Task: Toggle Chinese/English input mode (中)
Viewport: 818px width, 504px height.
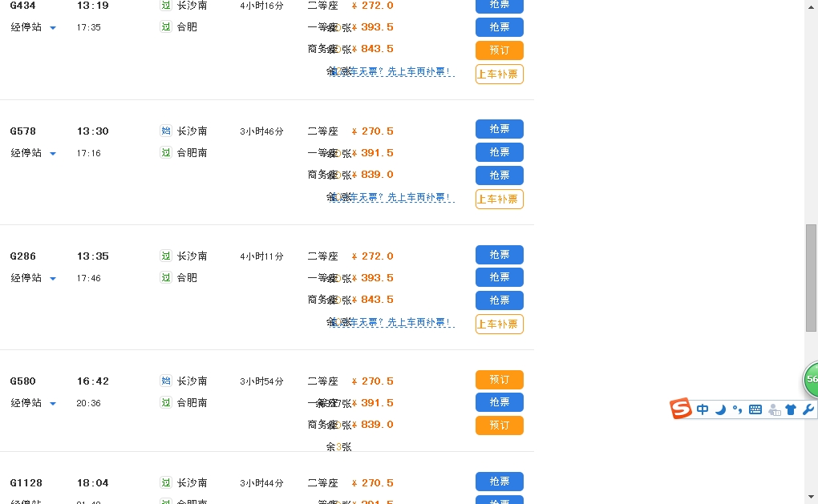Action: (x=703, y=409)
